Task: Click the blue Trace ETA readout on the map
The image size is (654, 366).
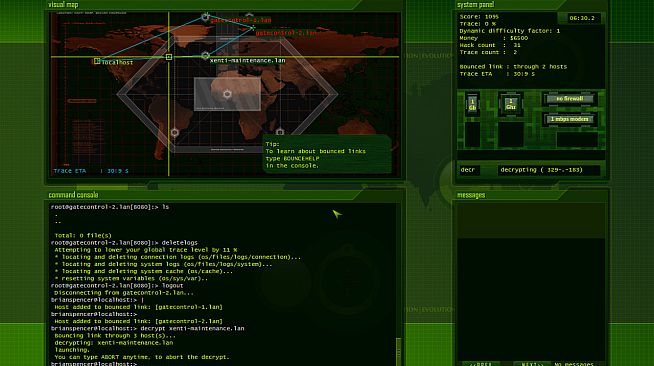Action: pyautogui.click(x=91, y=171)
